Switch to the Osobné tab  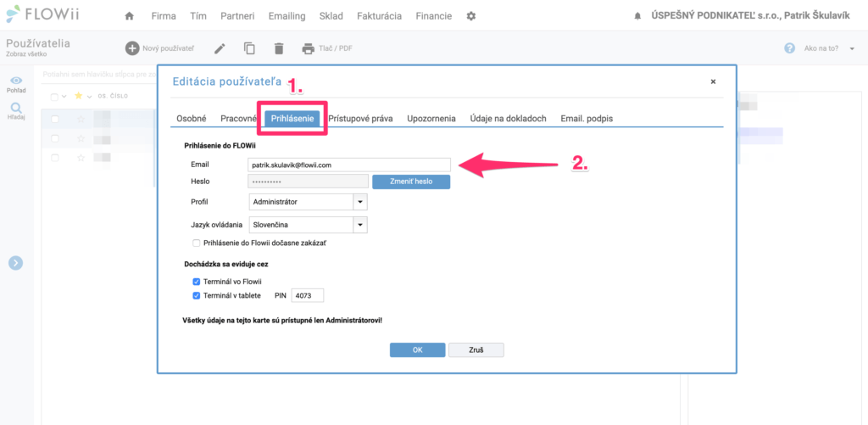click(x=191, y=118)
